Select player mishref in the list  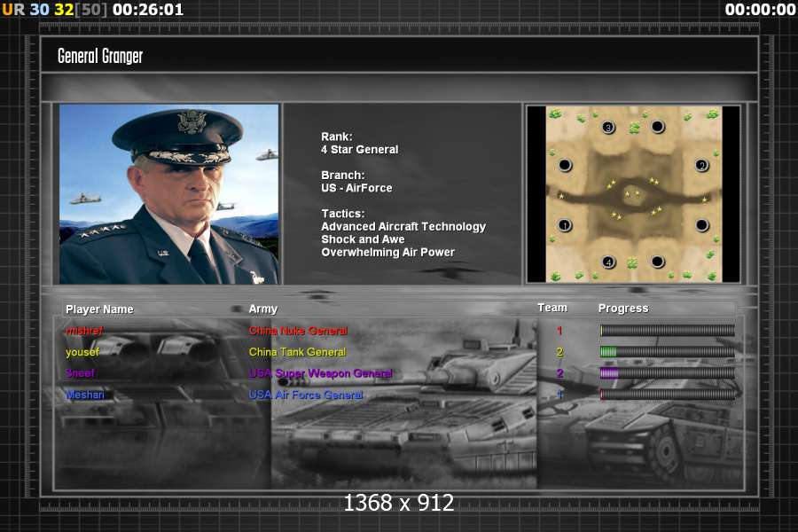pos(84,331)
